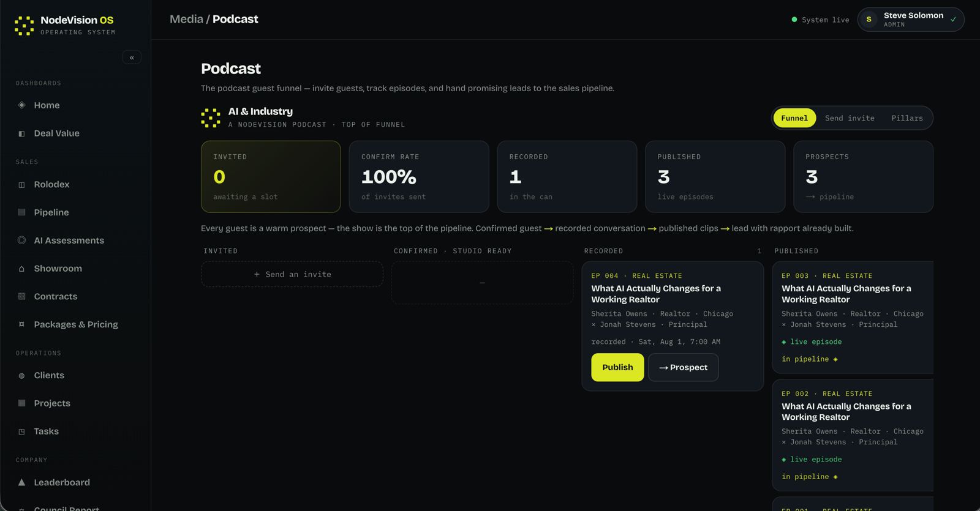The width and height of the screenshot is (980, 511).
Task: Click the Showroom house icon
Action: pyautogui.click(x=21, y=269)
